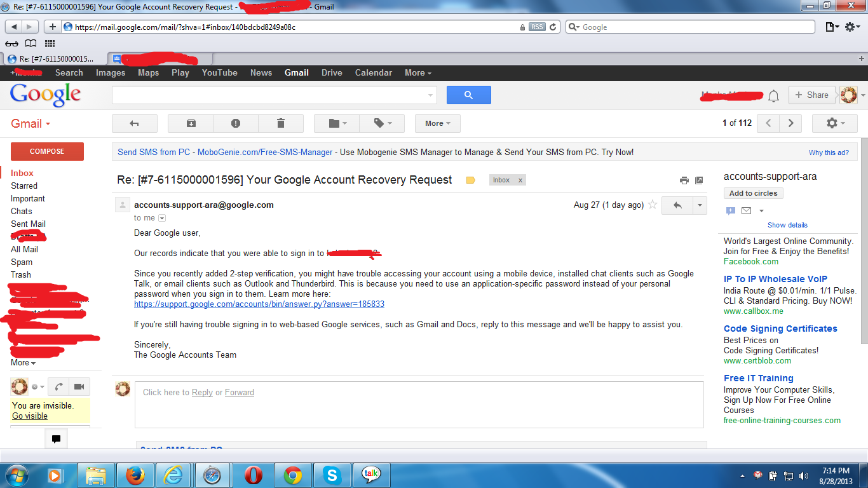The image size is (868, 488).
Task: Click the COMPOSE button
Action: [47, 151]
